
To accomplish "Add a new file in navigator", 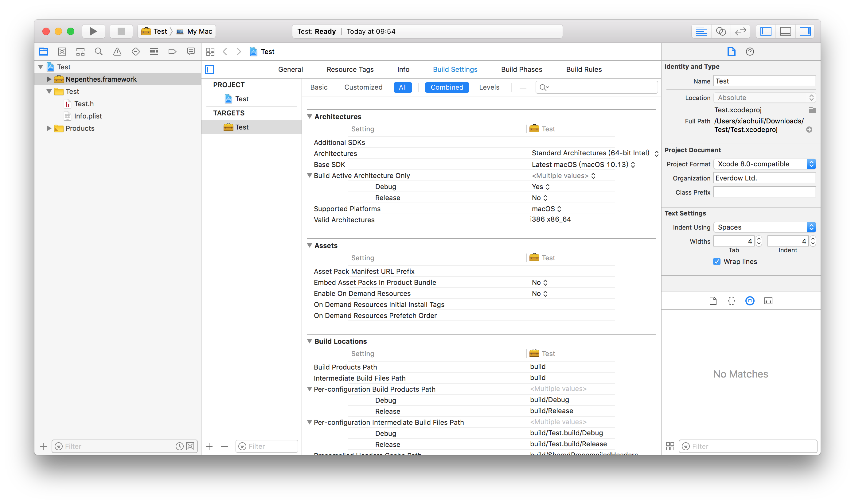I will [43, 446].
